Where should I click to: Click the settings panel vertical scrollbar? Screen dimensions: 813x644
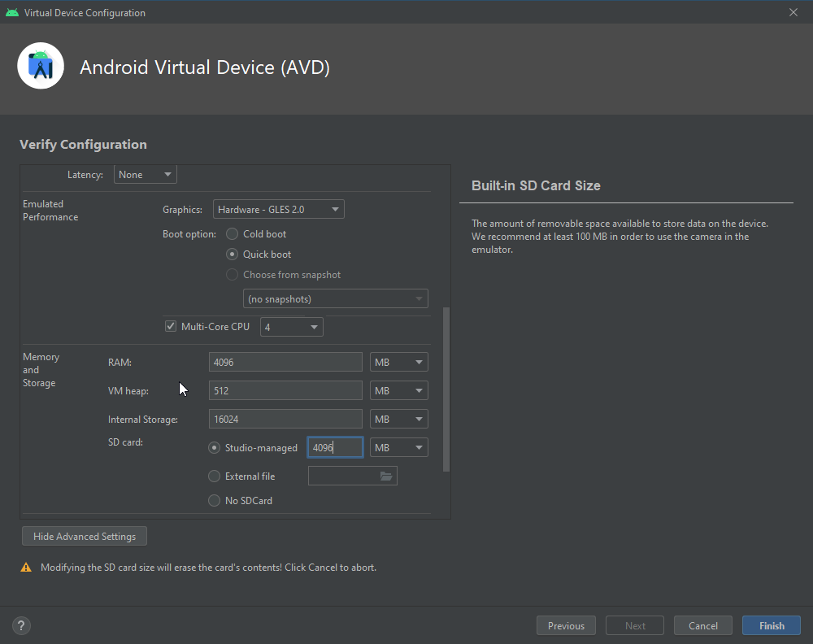pyautogui.click(x=446, y=389)
